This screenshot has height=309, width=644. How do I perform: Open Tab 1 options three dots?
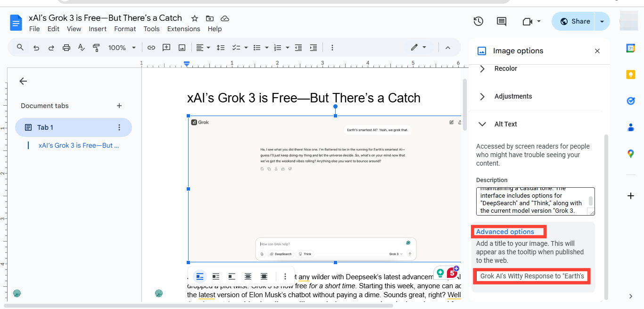pos(119,127)
